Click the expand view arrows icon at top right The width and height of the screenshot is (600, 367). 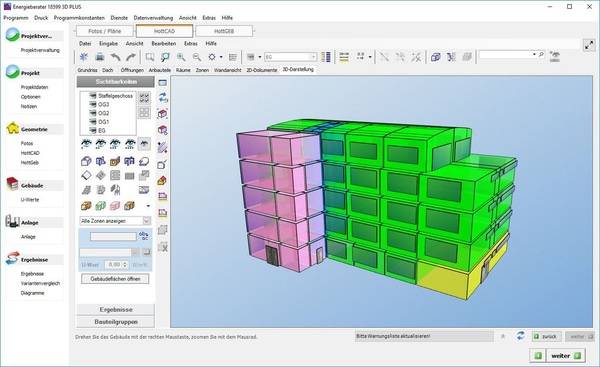coord(589,45)
